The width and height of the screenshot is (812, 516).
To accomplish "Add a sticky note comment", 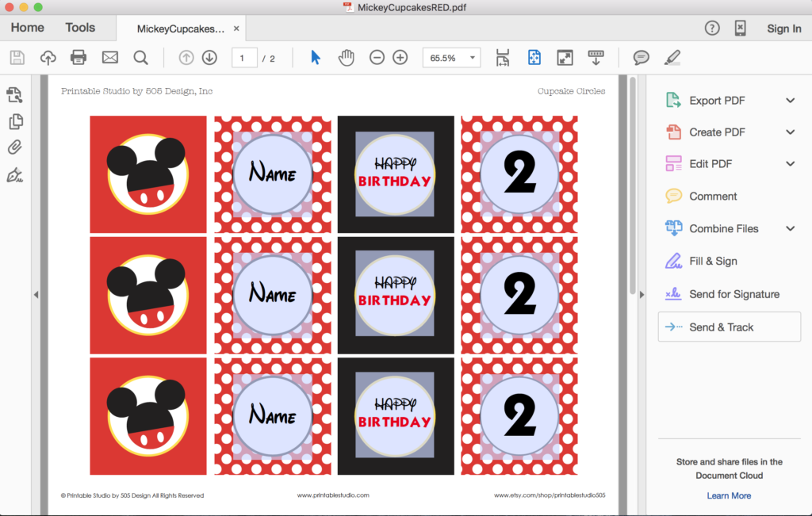I will tap(641, 57).
